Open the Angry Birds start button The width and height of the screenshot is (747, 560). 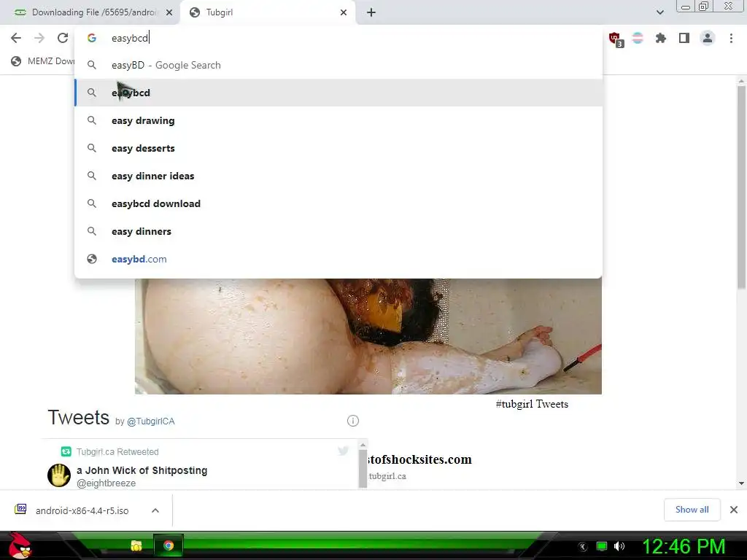coord(19,546)
